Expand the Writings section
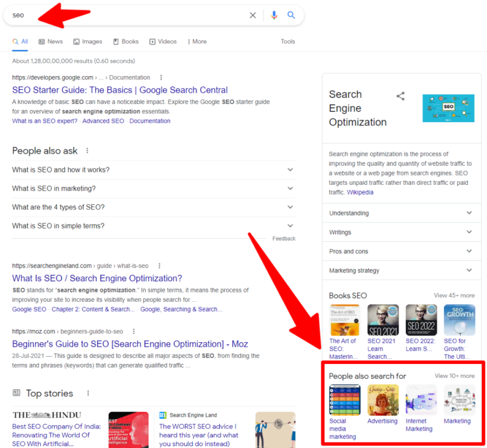 tap(401, 232)
